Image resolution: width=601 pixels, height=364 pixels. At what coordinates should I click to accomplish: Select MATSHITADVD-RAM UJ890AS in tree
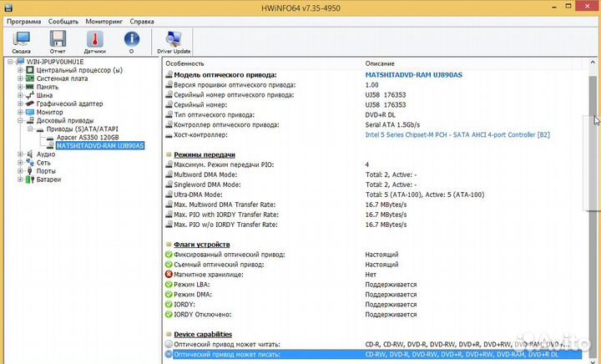point(100,145)
